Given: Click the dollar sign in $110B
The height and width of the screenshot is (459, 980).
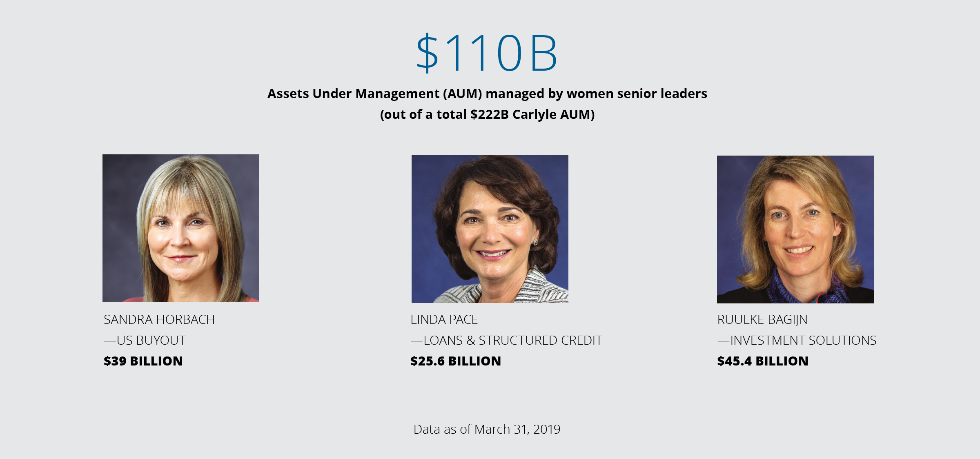Looking at the screenshot, I should (x=427, y=53).
